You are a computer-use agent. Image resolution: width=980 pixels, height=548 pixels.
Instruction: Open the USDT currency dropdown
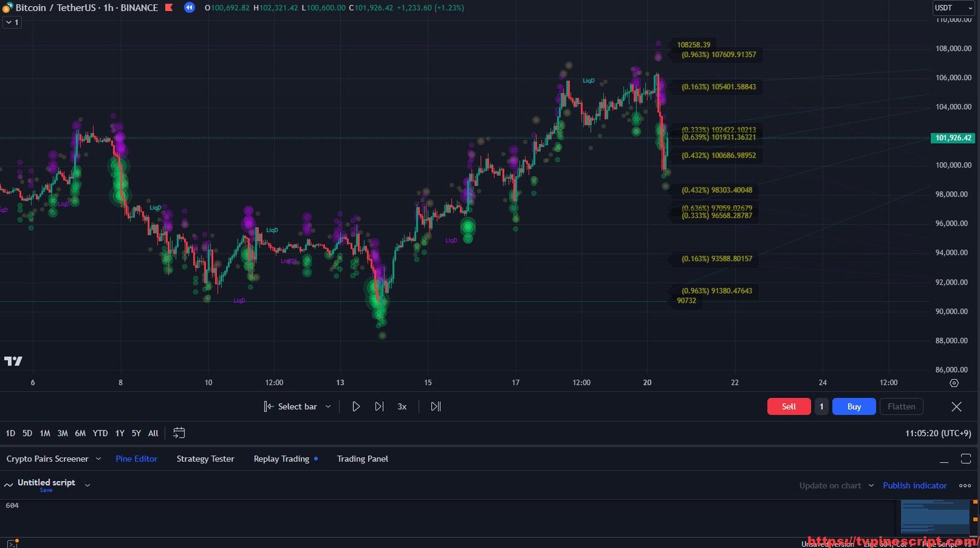(x=953, y=8)
